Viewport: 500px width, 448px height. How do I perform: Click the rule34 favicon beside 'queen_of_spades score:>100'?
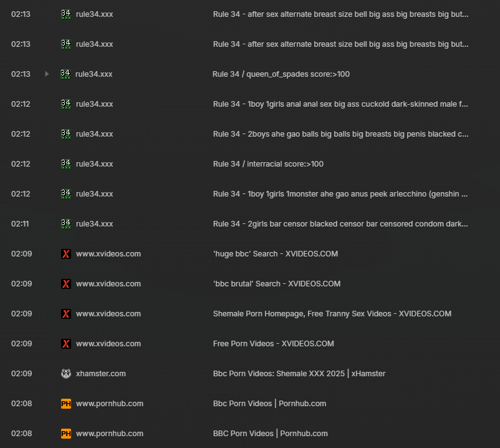(65, 74)
